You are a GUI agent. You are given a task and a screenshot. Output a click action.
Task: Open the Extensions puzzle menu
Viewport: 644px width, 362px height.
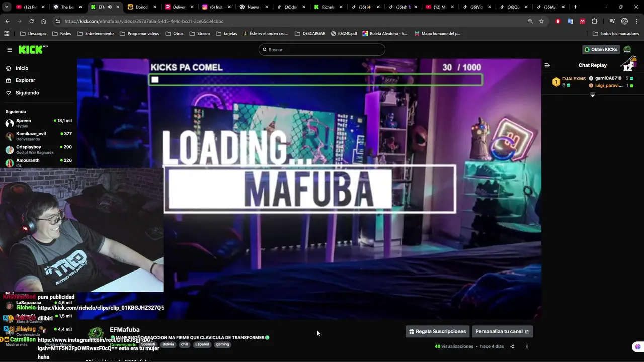point(594,21)
